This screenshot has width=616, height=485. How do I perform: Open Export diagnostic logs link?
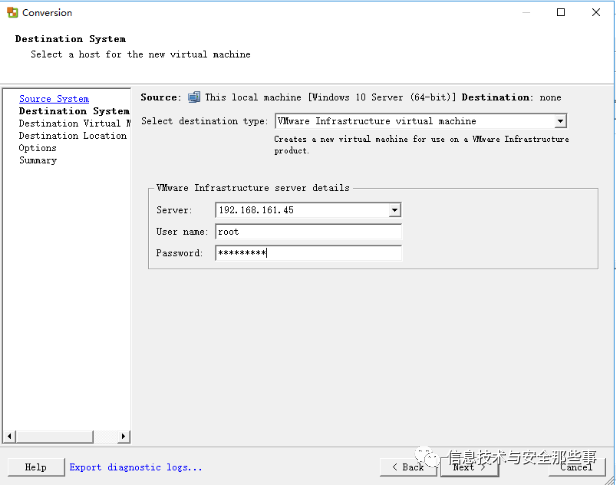pos(136,467)
